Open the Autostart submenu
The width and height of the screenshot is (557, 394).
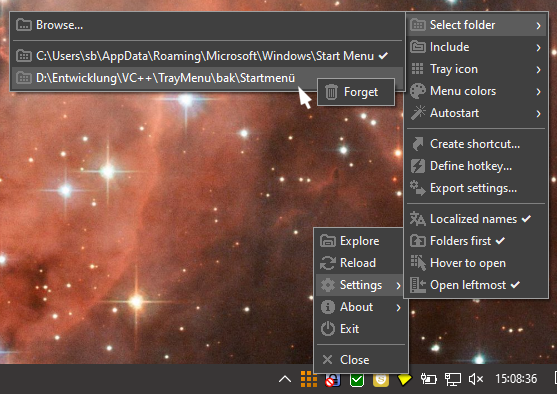pos(476,113)
